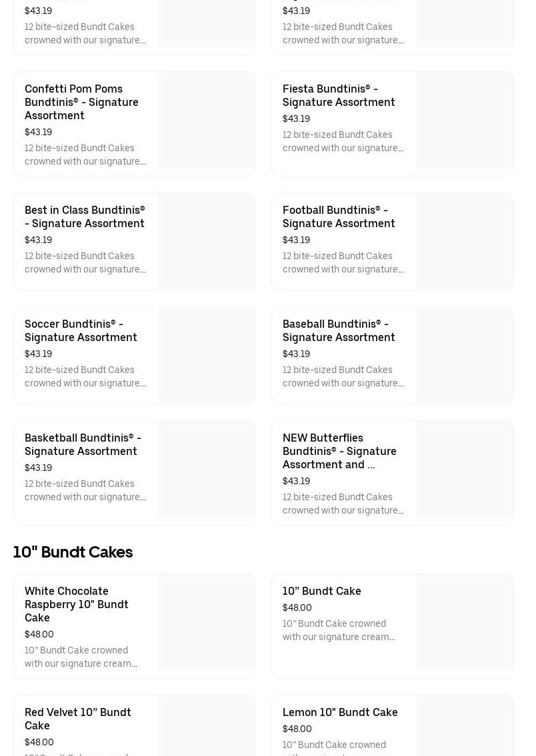
Task: Choose Lemon 10" Bundt Cake item
Action: coord(339,712)
